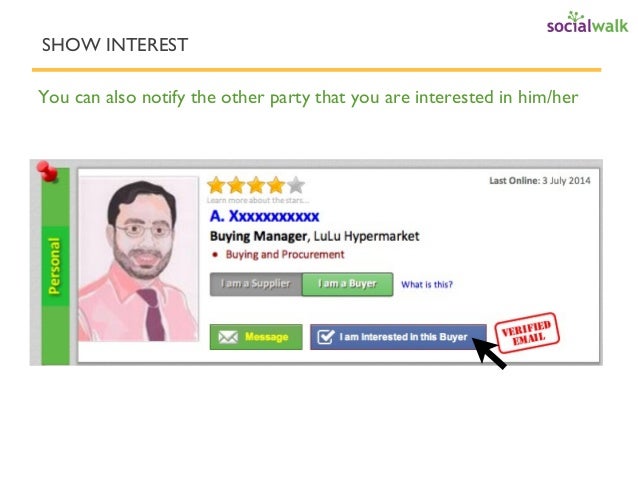Click the 'What is this?' link
638x479 pixels.
[x=427, y=284]
